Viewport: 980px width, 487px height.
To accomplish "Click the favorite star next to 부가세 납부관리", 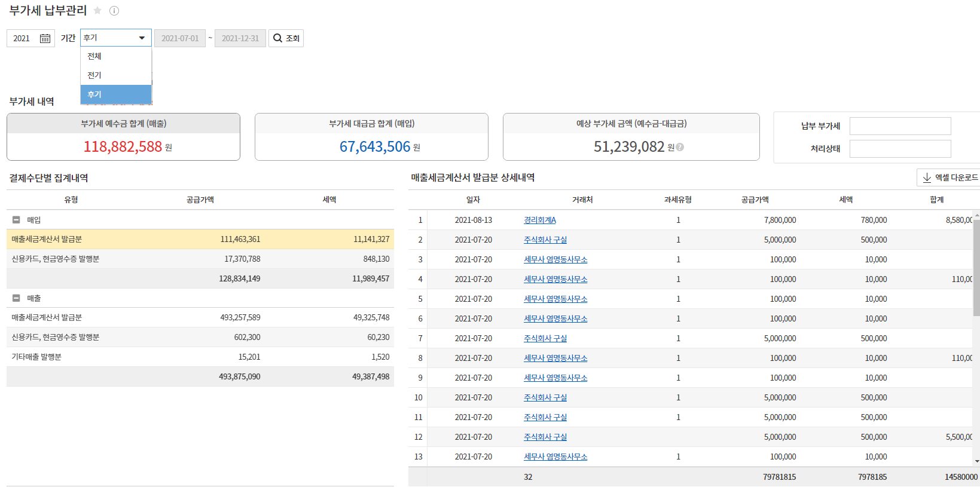I will 97,11.
